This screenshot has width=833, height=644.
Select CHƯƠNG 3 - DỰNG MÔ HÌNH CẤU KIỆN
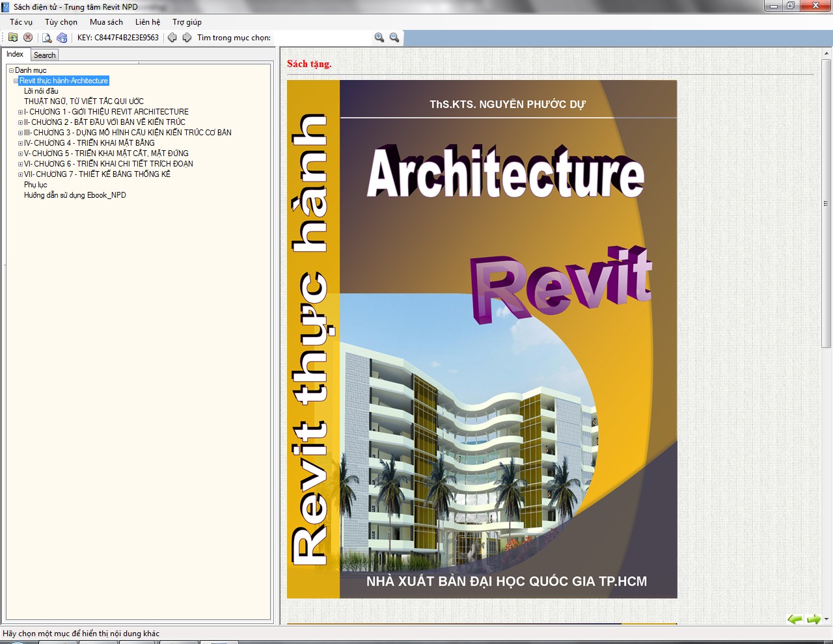coord(128,133)
